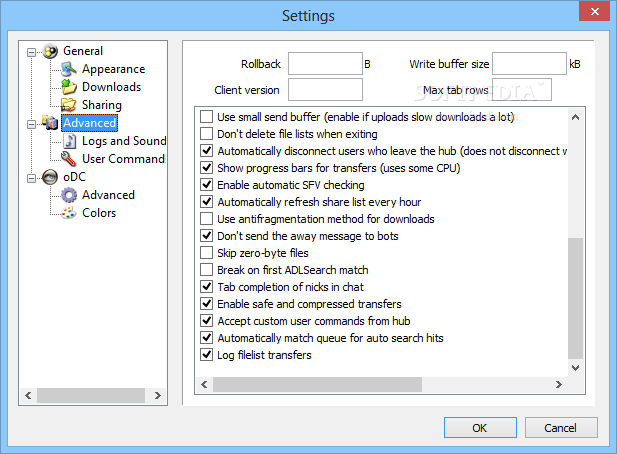Image resolution: width=617 pixels, height=454 pixels.
Task: Click tree panel scroll left arrow
Action: tap(28, 395)
